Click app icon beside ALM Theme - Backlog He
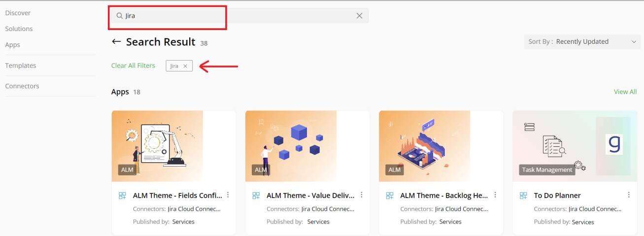This screenshot has width=644, height=236. (390, 196)
